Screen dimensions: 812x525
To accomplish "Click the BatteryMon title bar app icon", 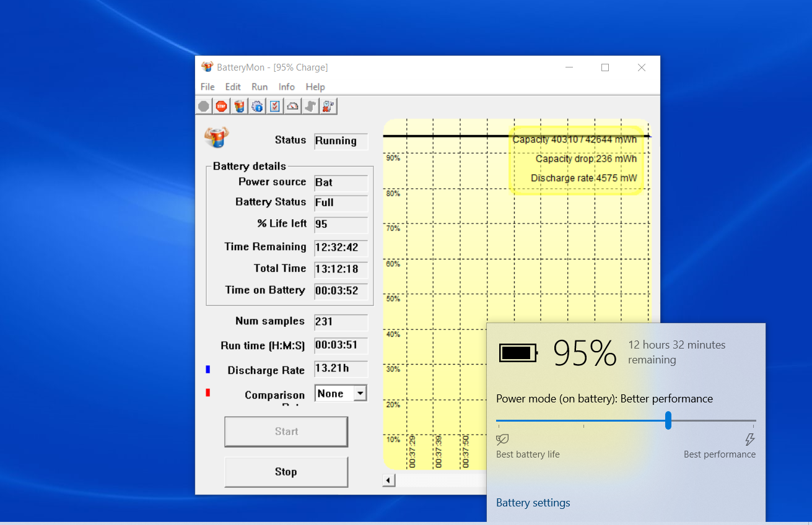I will 207,67.
